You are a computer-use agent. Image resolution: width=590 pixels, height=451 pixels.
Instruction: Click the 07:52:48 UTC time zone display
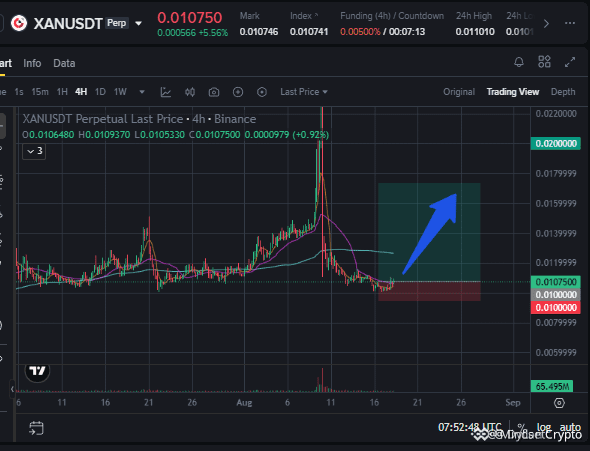pyautogui.click(x=470, y=428)
